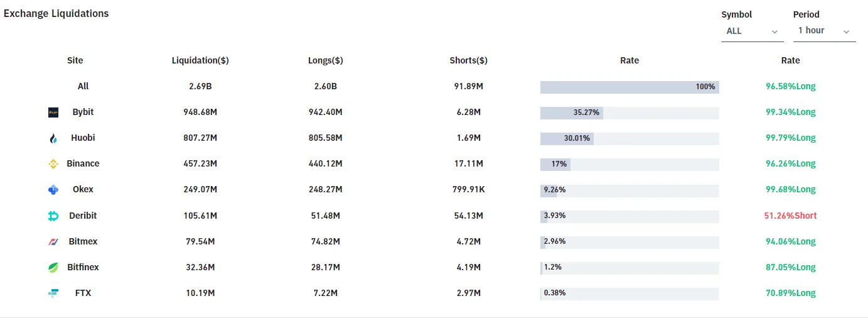Sort by the Liquidation($) column header
Image resolution: width=868 pixels, height=318 pixels.
(x=200, y=60)
